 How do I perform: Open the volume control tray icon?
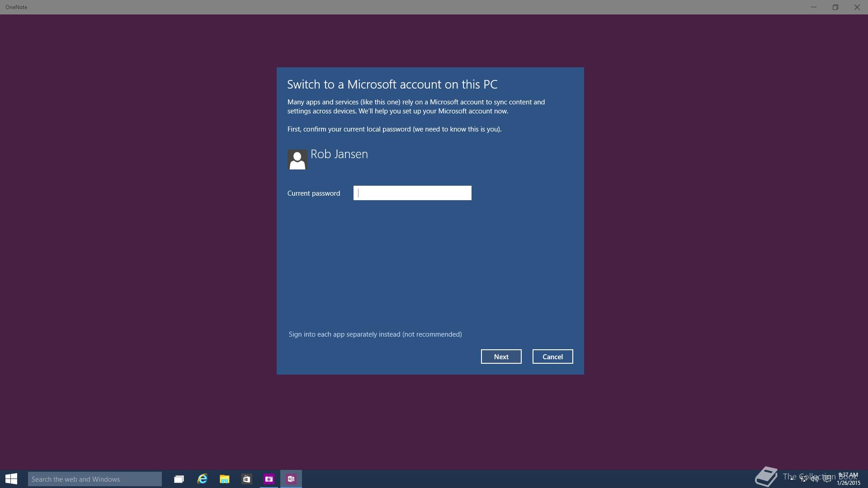click(815, 479)
